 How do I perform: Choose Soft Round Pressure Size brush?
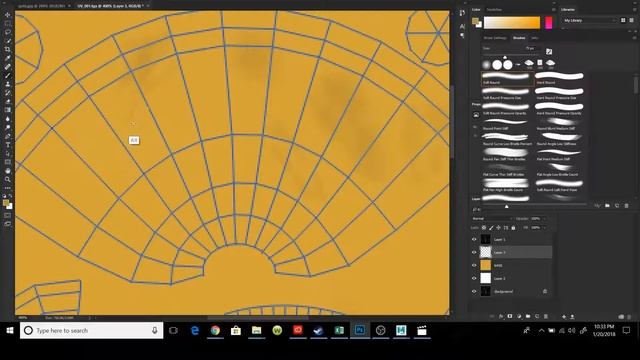507,93
